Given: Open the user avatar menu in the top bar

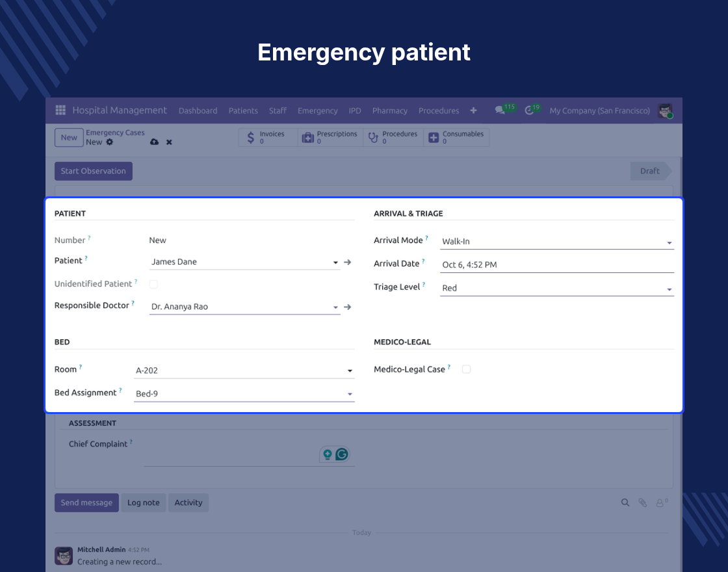Looking at the screenshot, I should 666,110.
